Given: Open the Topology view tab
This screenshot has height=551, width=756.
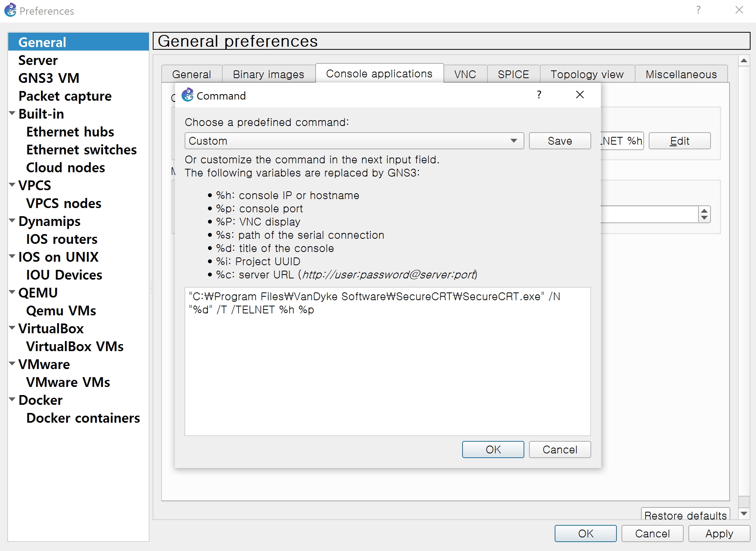Looking at the screenshot, I should click(x=587, y=74).
